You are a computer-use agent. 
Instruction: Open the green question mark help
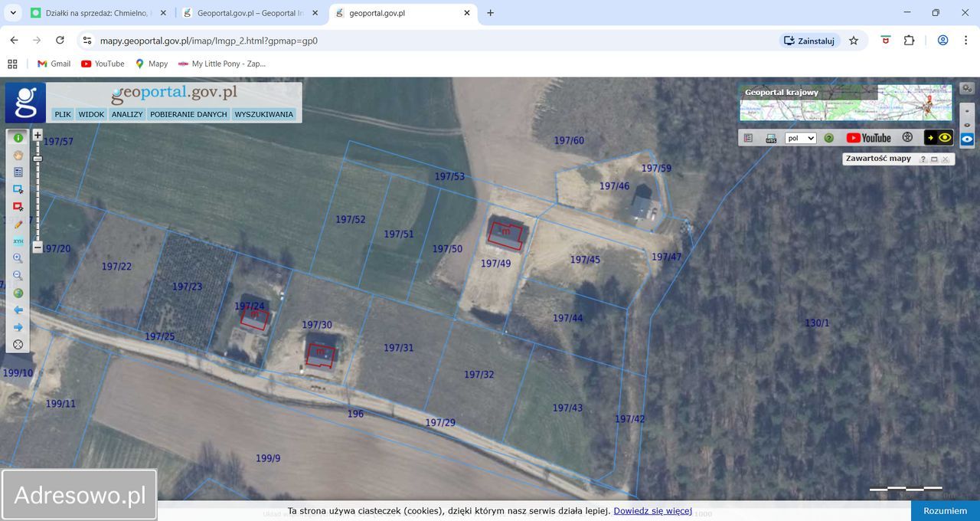(828, 138)
